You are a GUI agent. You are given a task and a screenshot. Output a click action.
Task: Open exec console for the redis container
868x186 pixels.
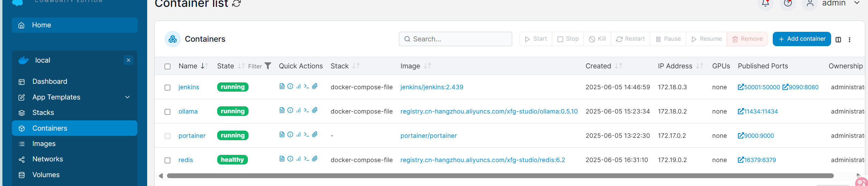coord(306,159)
